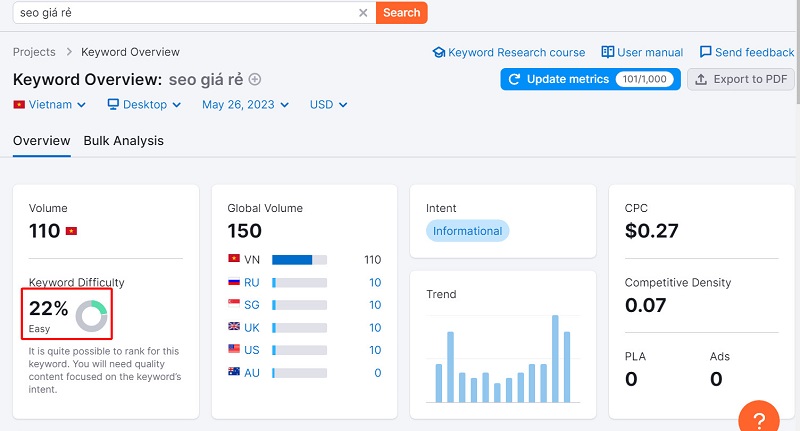Click the Keyword Difficulty donut chart
The image size is (800, 431).
[91, 316]
